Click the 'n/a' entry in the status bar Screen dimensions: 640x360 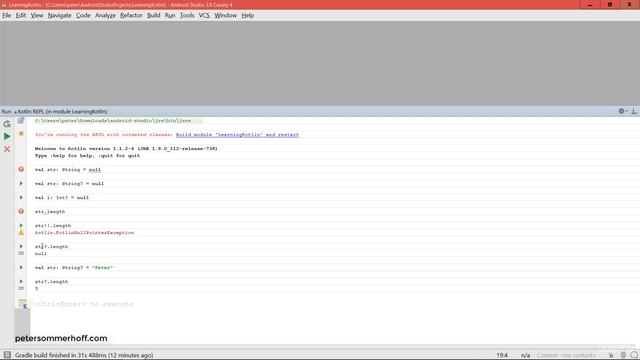click(x=525, y=355)
